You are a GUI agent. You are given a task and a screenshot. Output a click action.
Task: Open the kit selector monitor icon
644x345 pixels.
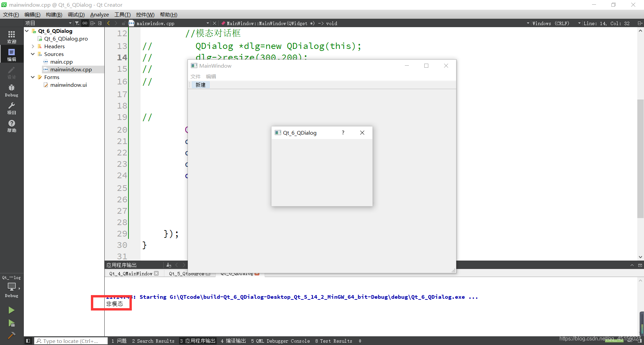tap(12, 287)
